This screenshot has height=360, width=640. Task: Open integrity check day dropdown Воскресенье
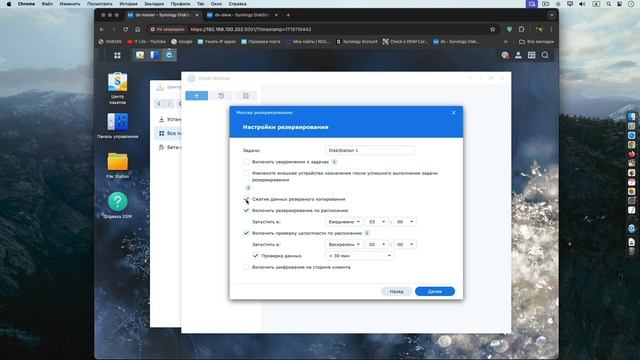tap(344, 244)
